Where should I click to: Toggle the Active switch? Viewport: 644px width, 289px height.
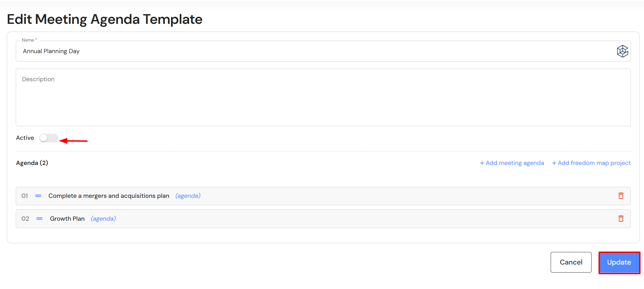(49, 138)
